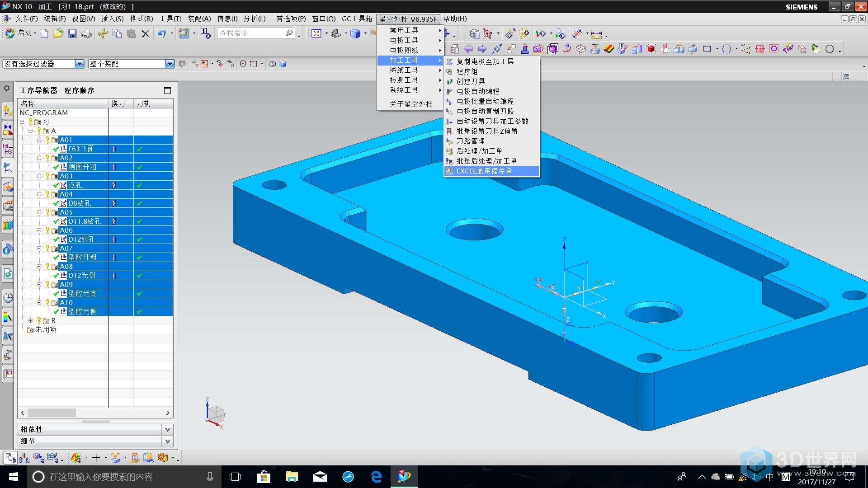Expand the 相依性 section

[x=168, y=429]
